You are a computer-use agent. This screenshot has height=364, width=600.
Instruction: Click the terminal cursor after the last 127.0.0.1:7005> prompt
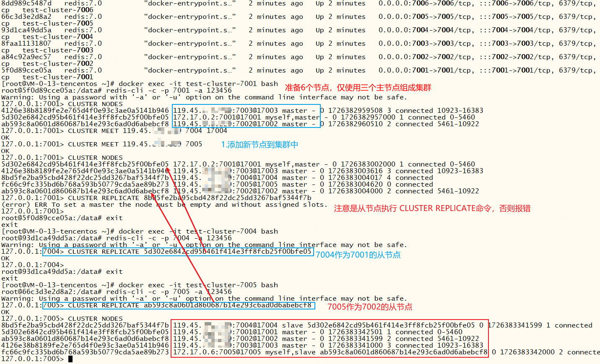coord(70,359)
